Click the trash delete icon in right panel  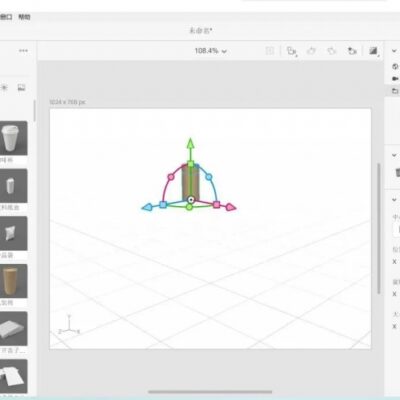pyautogui.click(x=397, y=172)
